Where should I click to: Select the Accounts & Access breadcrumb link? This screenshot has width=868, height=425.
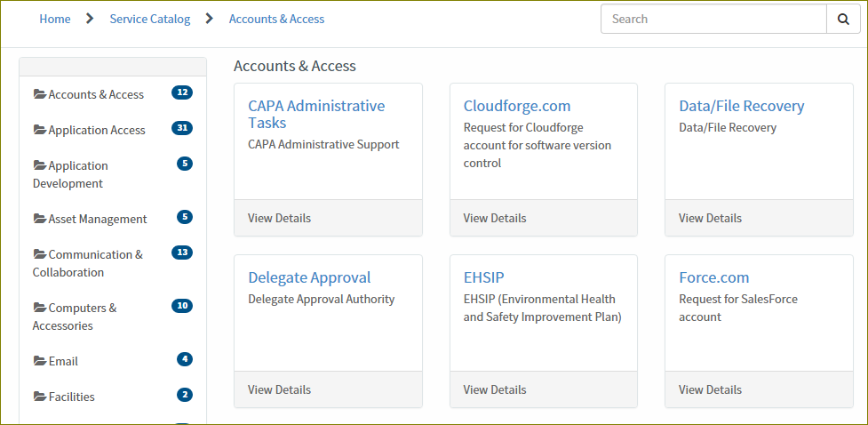coord(276,19)
